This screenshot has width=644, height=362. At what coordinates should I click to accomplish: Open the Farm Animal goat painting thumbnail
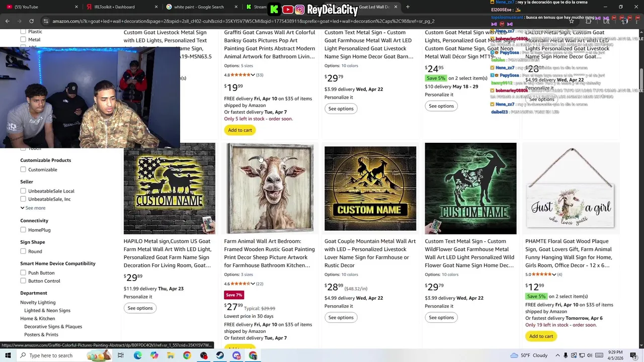pos(270,189)
